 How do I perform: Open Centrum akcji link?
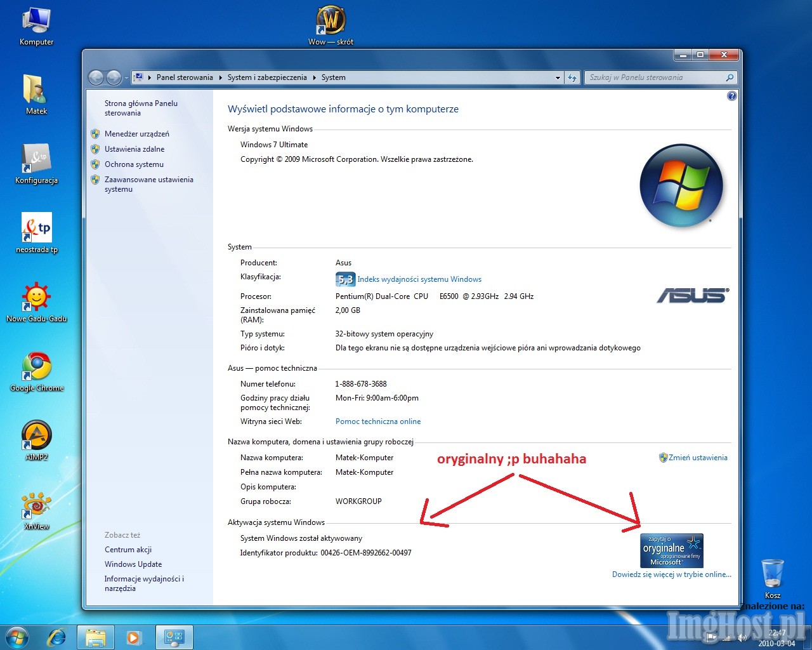[x=128, y=550]
